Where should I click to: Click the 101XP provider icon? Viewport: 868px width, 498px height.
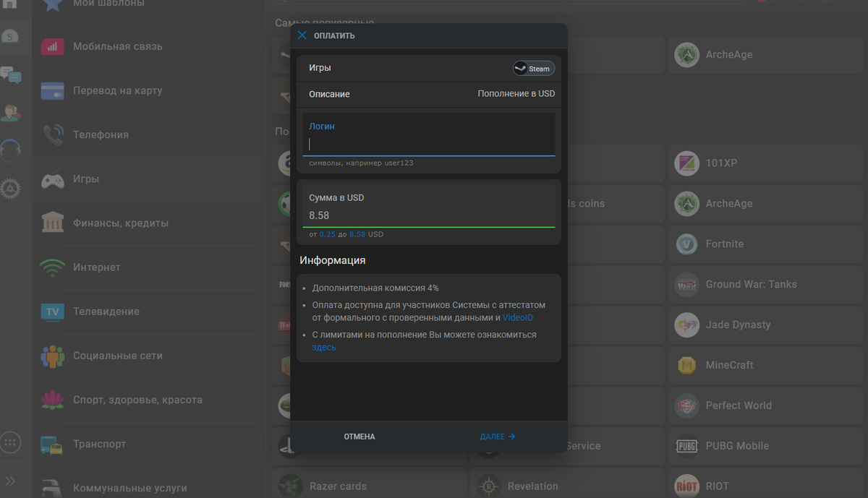686,163
